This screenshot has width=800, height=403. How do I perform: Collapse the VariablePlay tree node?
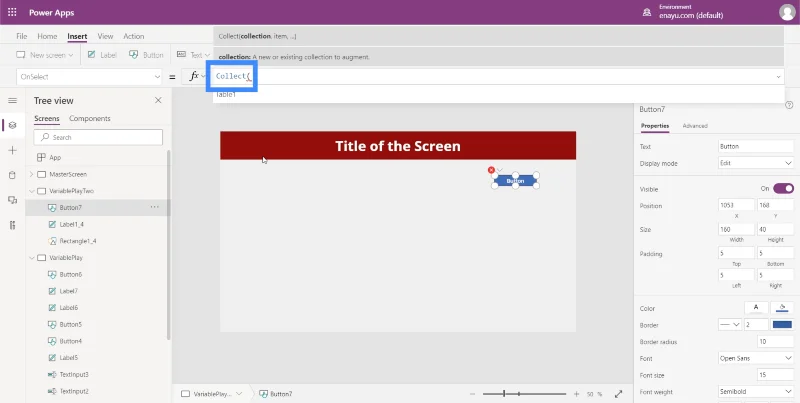[x=32, y=258]
